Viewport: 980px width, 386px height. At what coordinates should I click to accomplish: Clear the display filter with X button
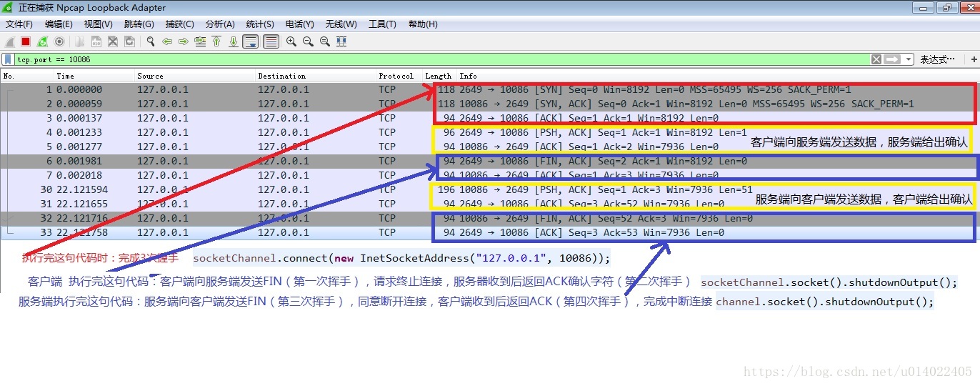coord(876,59)
